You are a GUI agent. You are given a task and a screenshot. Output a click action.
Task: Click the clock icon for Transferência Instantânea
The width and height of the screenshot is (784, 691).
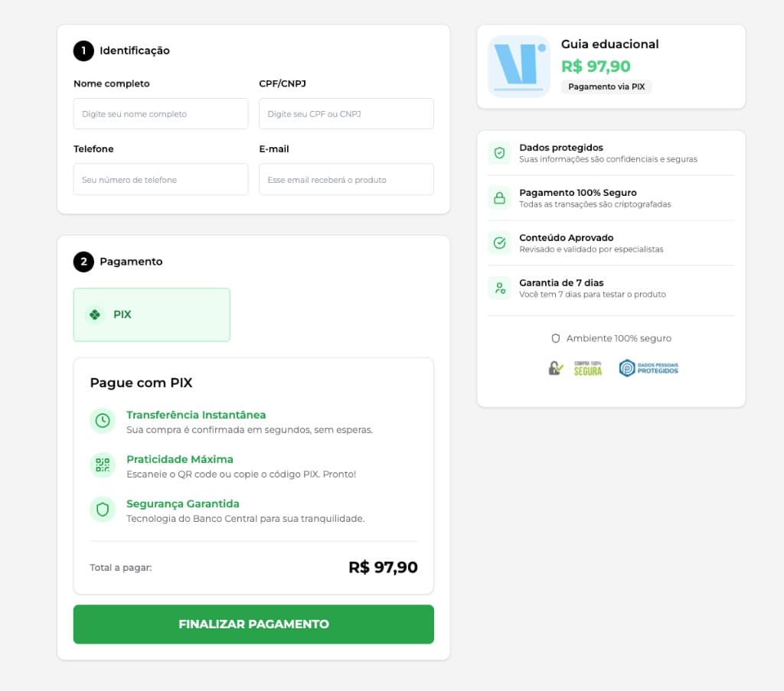(103, 421)
